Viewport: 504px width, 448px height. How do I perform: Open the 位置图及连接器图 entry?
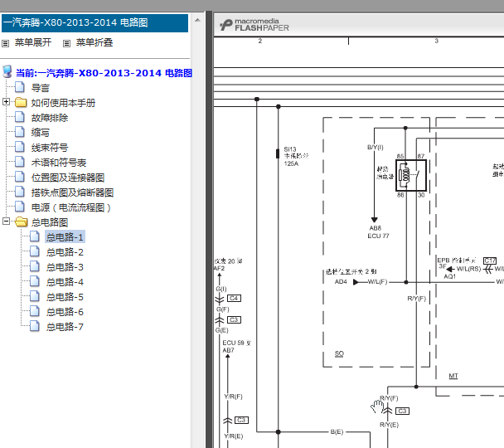[x=68, y=178]
